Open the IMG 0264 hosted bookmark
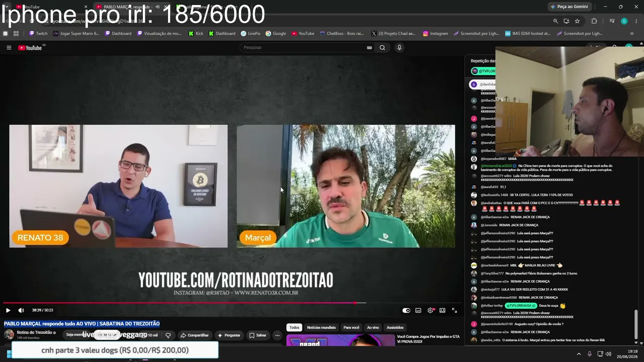Viewport: 644px width, 362px height. [x=528, y=34]
